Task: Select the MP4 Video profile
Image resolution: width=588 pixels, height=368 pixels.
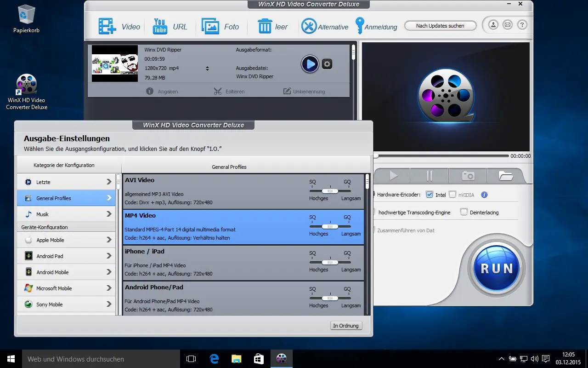Action: click(x=243, y=227)
